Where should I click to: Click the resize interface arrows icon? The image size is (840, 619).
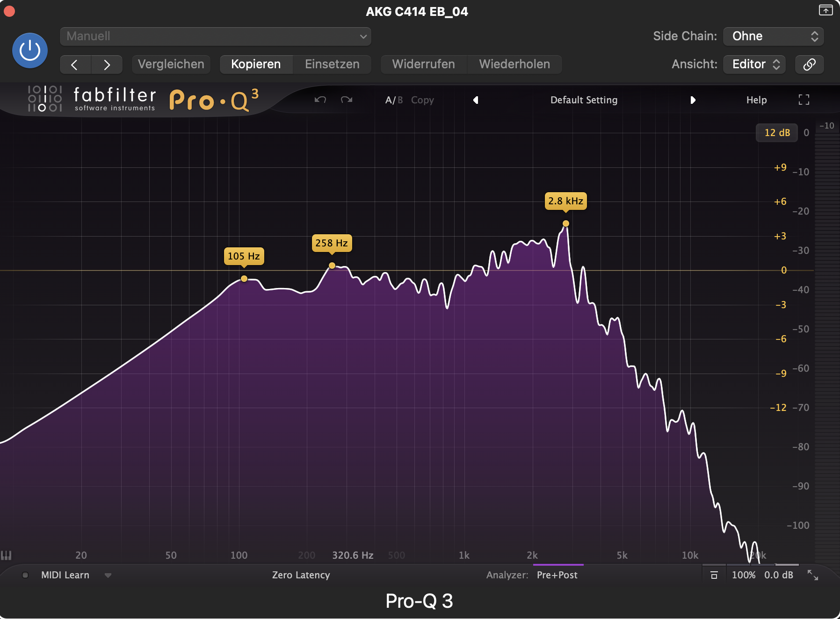coord(813,575)
